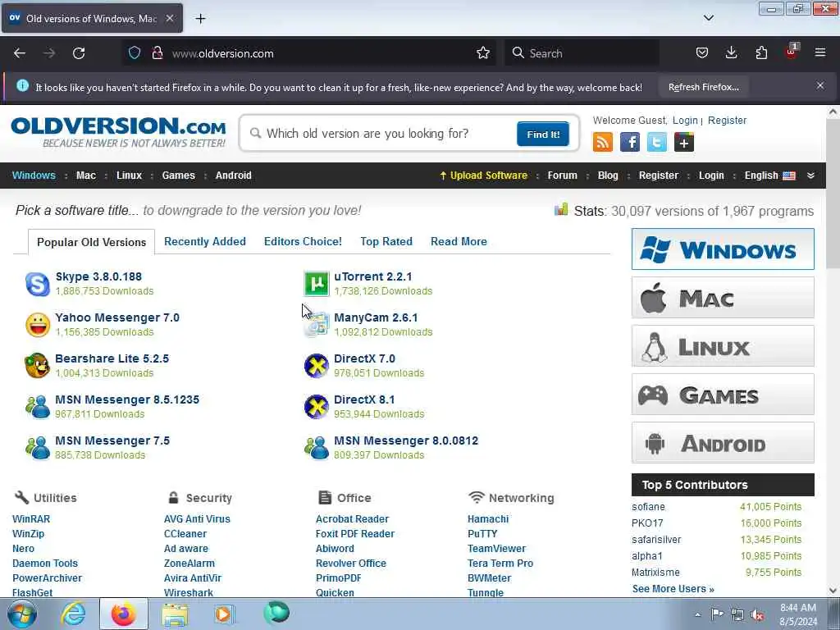The height and width of the screenshot is (630, 840).
Task: Switch to the Recently Added tab
Action: (204, 242)
